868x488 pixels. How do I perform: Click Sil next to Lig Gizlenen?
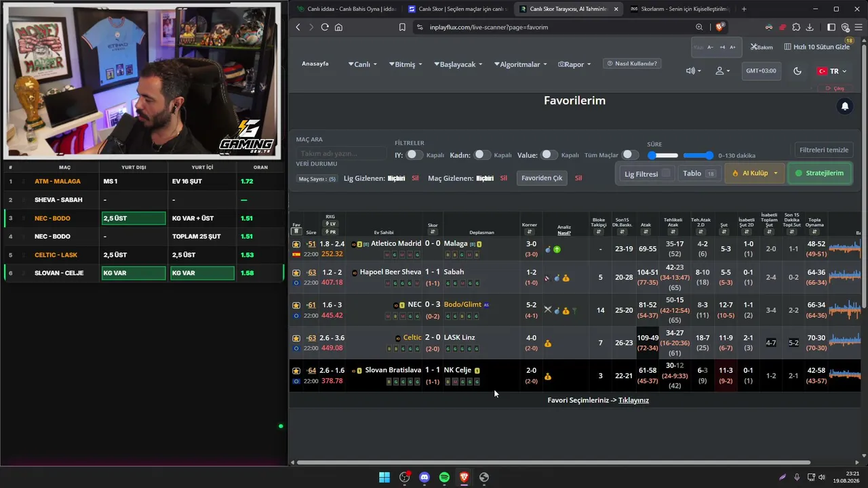(x=415, y=178)
